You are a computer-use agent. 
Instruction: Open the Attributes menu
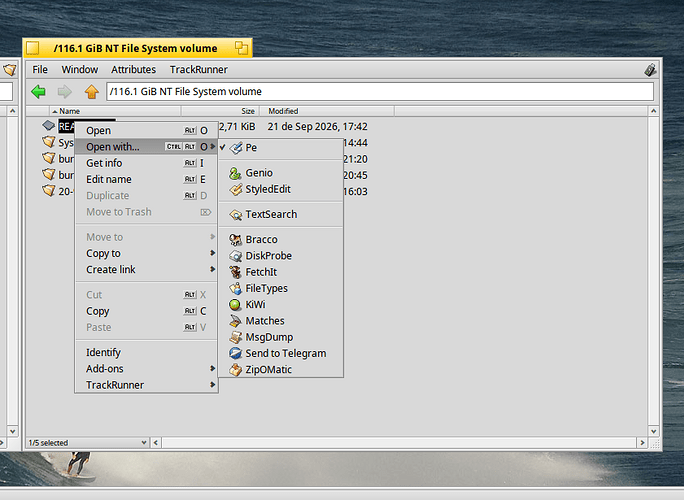[x=133, y=70]
